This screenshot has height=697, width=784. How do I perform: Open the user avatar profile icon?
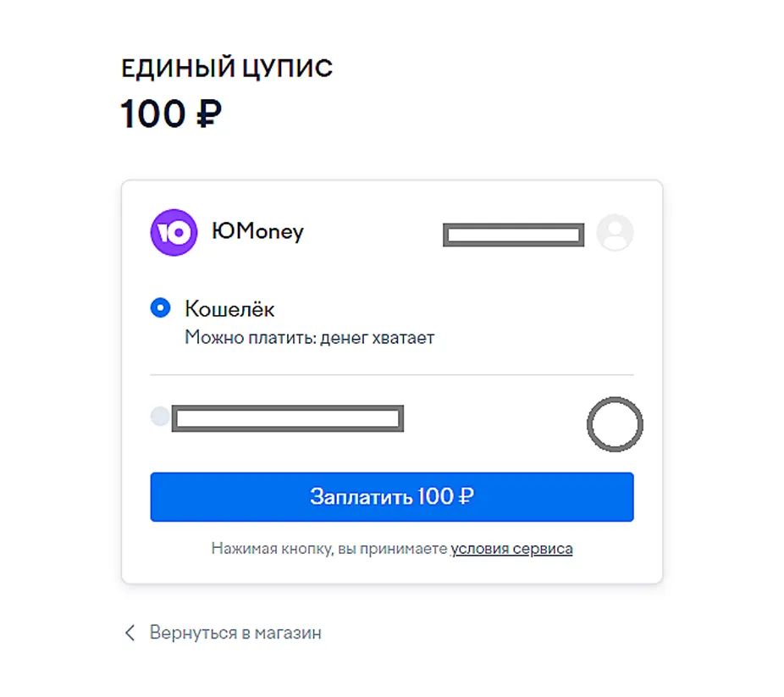pyautogui.click(x=615, y=232)
